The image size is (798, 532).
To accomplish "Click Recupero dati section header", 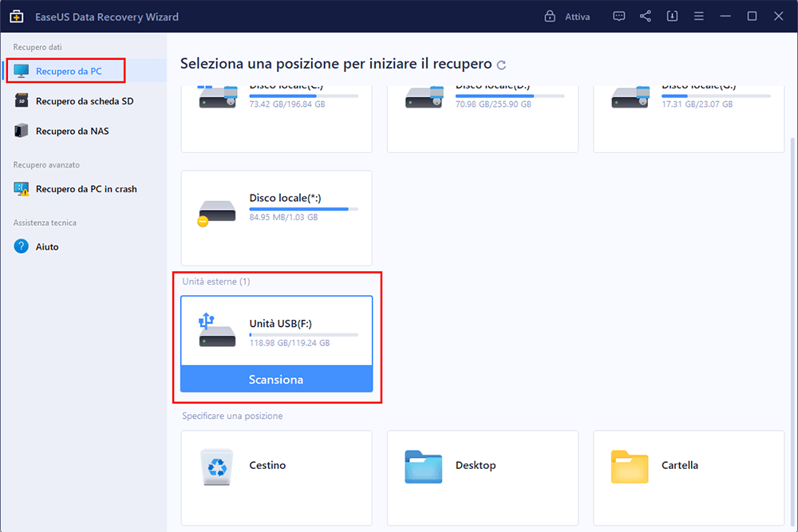I will [38, 47].
